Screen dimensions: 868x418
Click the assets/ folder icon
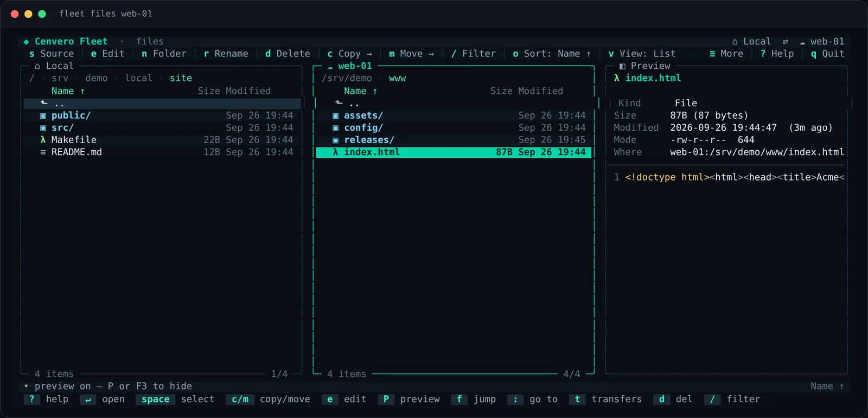click(335, 115)
